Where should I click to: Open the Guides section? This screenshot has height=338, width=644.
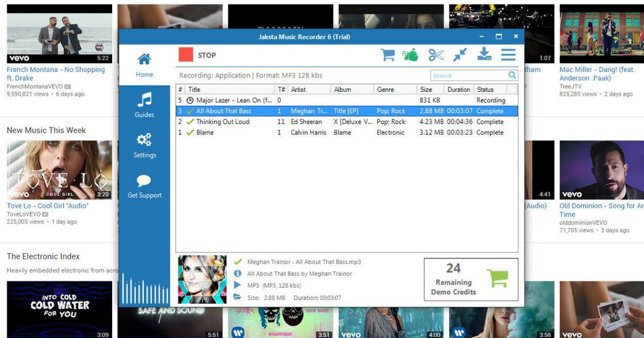145,105
